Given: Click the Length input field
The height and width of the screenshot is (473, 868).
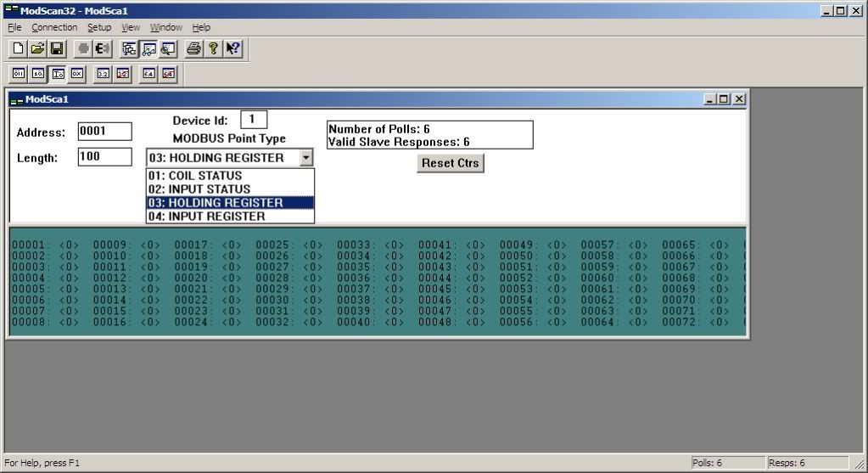Looking at the screenshot, I should [104, 157].
